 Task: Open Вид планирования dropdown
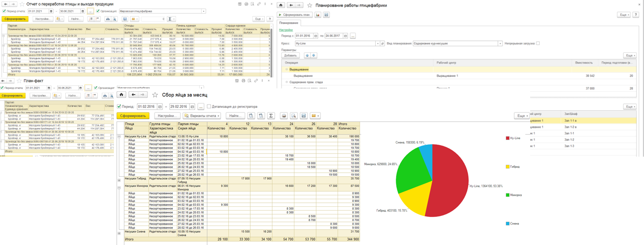(500, 44)
